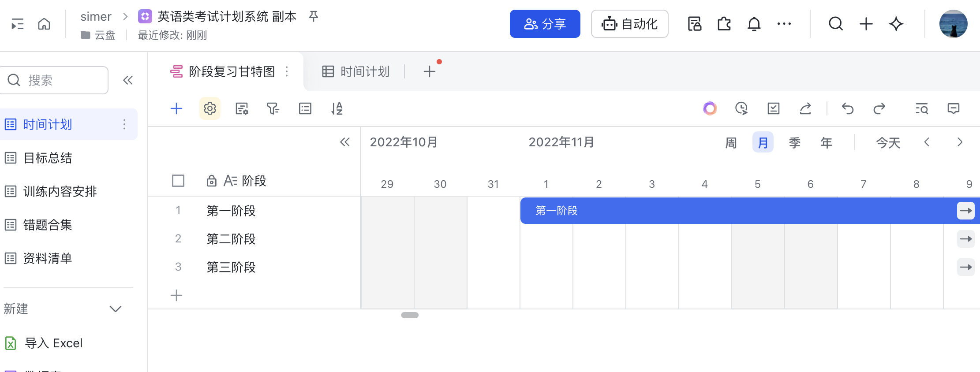Click the pin icon beside document title
980x372 pixels.
(313, 17)
